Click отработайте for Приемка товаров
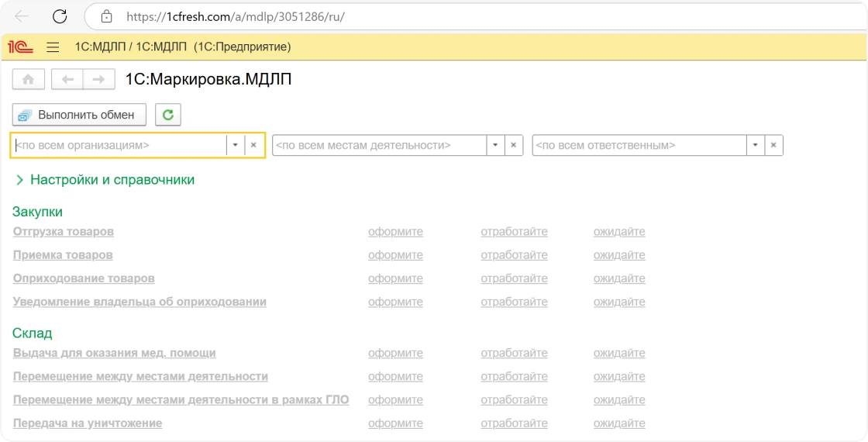The width and height of the screenshot is (868, 442). pos(515,255)
